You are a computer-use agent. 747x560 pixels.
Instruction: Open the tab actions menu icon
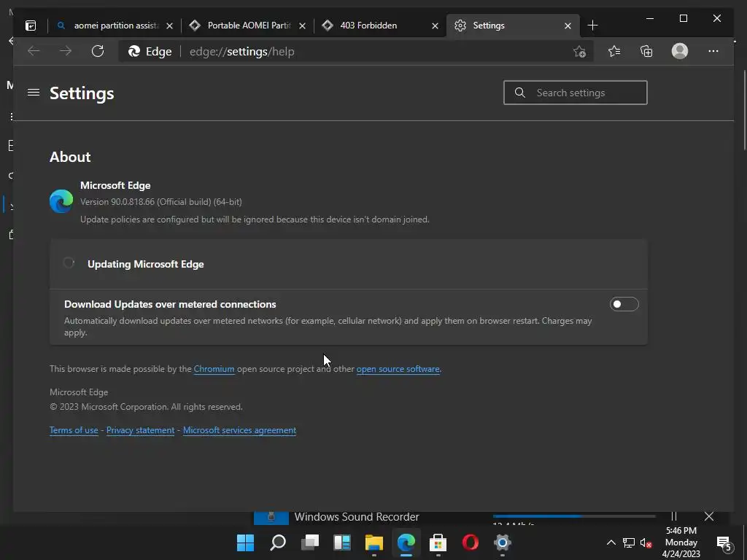pyautogui.click(x=31, y=26)
